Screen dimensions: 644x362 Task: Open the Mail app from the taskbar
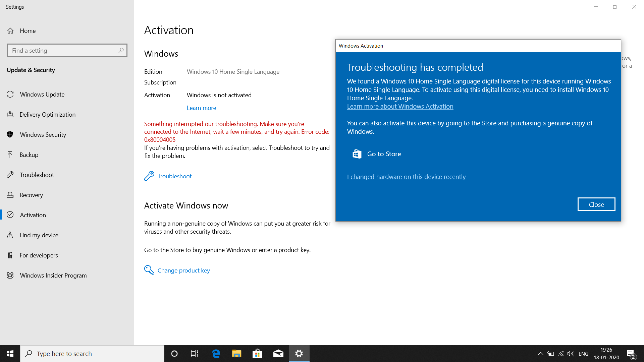pyautogui.click(x=278, y=354)
